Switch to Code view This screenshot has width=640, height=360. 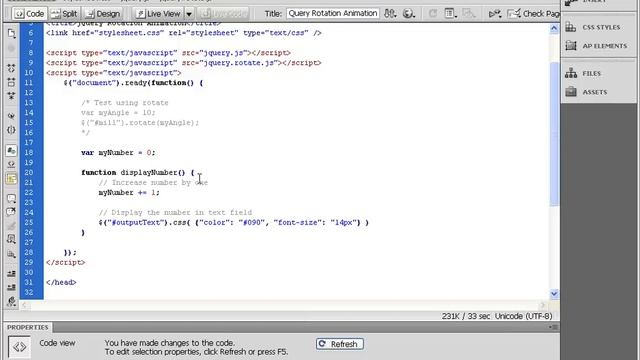pyautogui.click(x=29, y=14)
